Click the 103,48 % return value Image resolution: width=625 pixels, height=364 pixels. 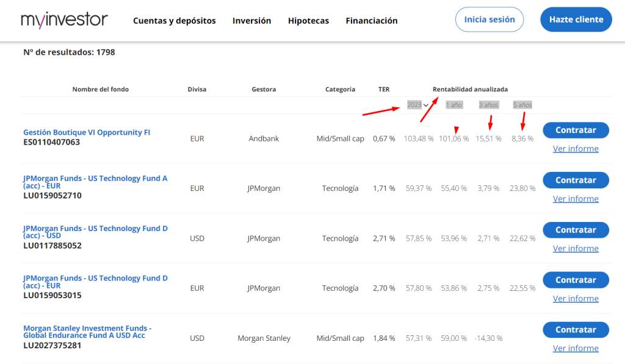tap(419, 138)
